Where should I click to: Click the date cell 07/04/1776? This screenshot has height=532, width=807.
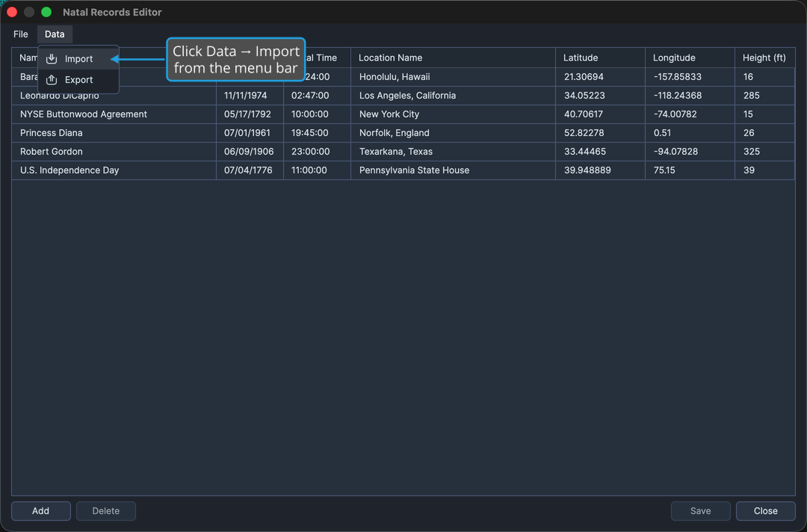tap(250, 170)
